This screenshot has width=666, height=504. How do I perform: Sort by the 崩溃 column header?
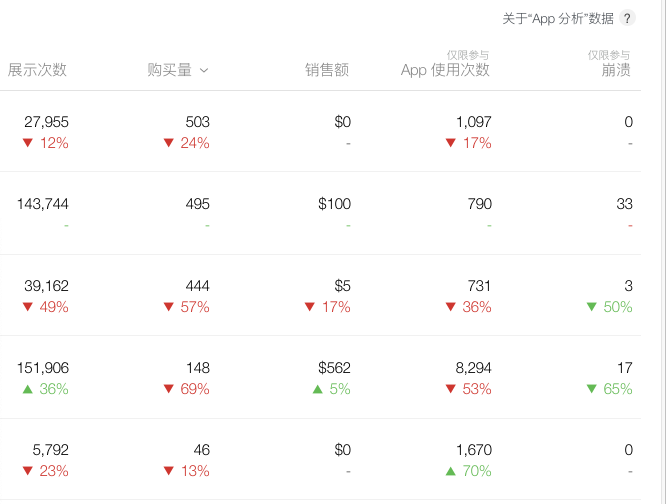(616, 70)
